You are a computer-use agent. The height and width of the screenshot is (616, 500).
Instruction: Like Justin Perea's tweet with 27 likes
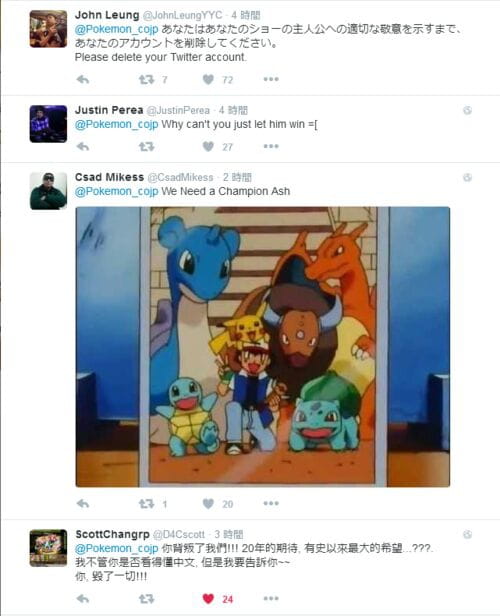(x=208, y=147)
